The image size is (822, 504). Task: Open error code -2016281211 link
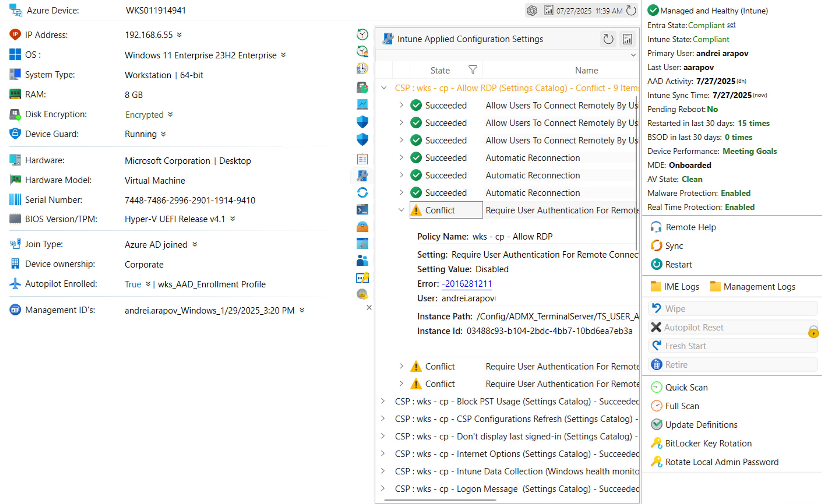tap(467, 284)
